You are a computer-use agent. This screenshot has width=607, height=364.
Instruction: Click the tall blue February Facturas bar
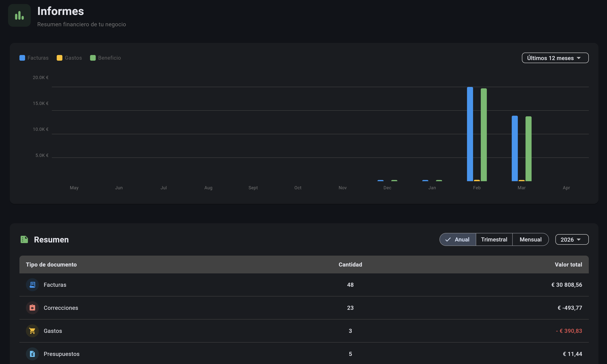[x=470, y=134]
